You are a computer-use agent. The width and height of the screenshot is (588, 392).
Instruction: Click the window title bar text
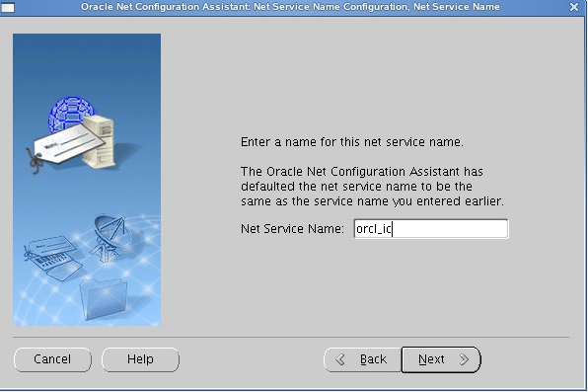coord(290,7)
